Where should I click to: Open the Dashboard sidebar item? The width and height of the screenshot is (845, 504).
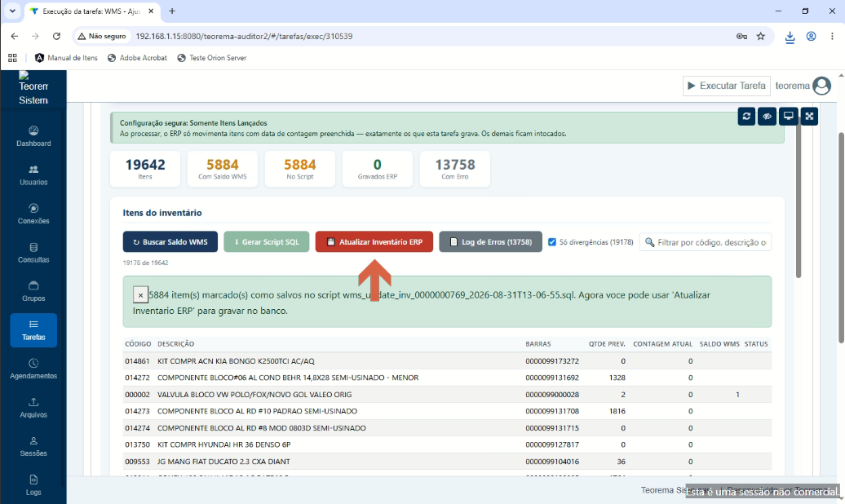tap(33, 136)
